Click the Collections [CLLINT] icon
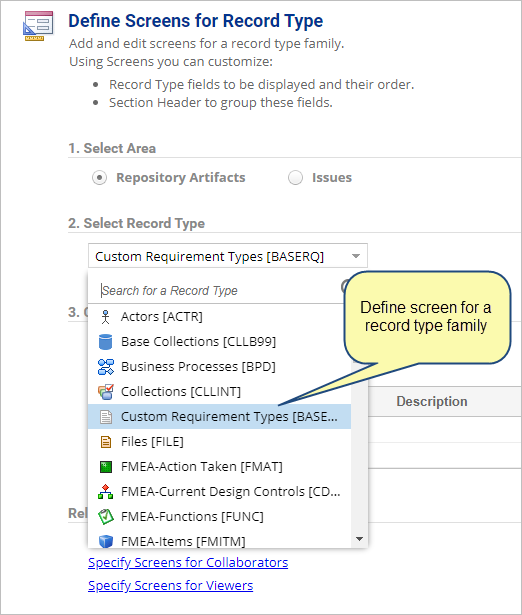This screenshot has width=522, height=615. pyautogui.click(x=105, y=392)
